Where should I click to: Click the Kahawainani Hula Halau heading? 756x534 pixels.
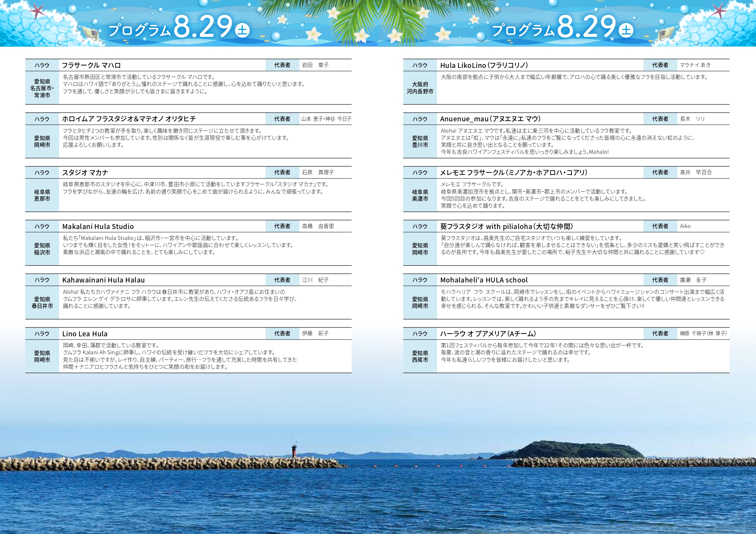[x=103, y=280]
